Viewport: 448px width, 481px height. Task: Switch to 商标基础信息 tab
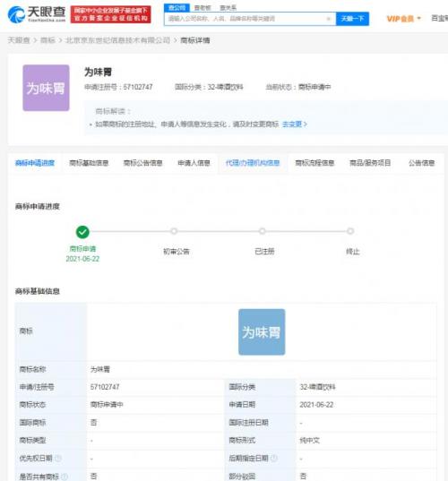click(x=89, y=163)
